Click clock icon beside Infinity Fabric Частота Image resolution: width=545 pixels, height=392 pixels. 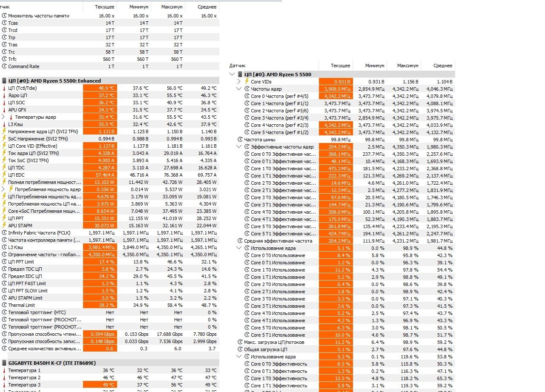[4, 233]
